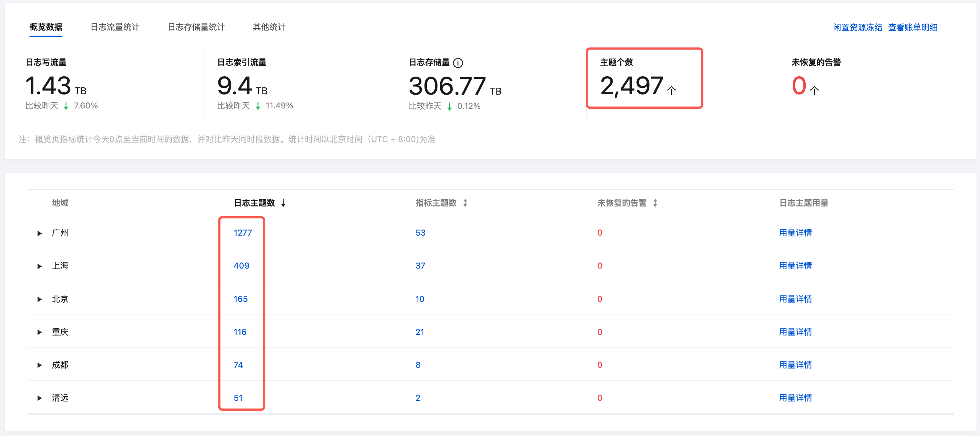980x436 pixels.
Task: Open the 闲置资源冻结 link
Action: (x=857, y=28)
